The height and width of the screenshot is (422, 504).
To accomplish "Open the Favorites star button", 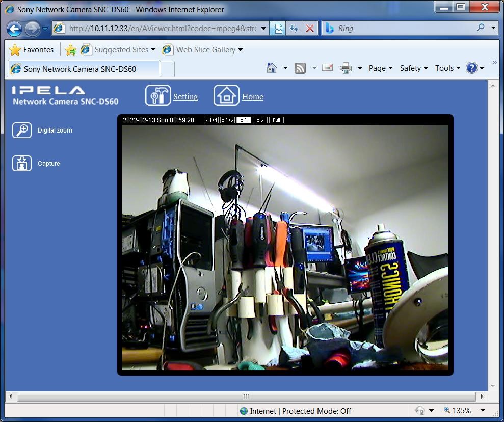I will tap(32, 50).
